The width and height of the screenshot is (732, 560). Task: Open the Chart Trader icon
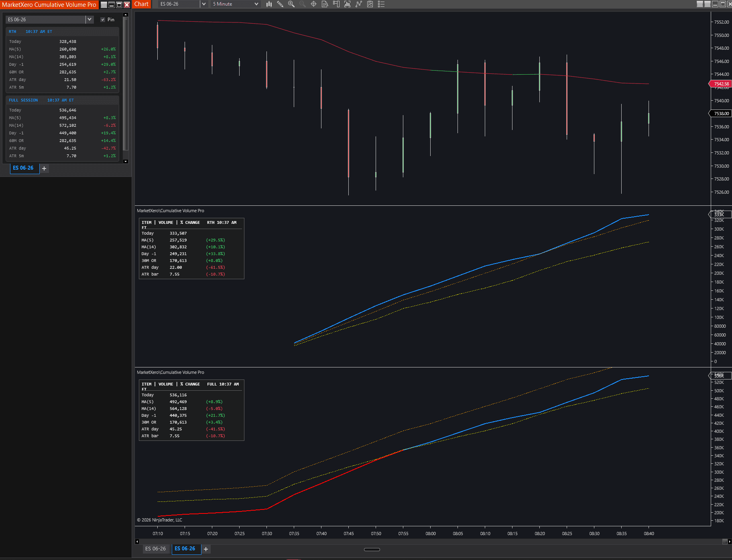click(x=336, y=4)
